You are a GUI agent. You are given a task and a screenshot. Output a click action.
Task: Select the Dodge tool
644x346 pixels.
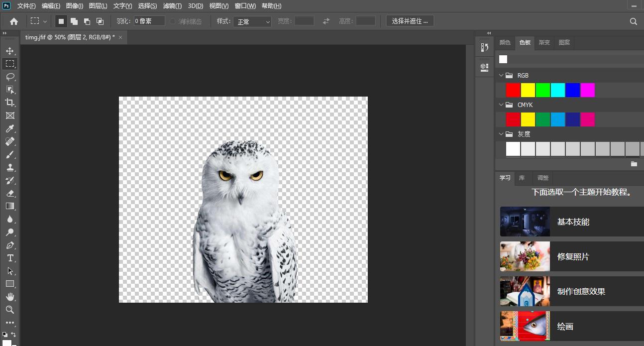tap(10, 232)
